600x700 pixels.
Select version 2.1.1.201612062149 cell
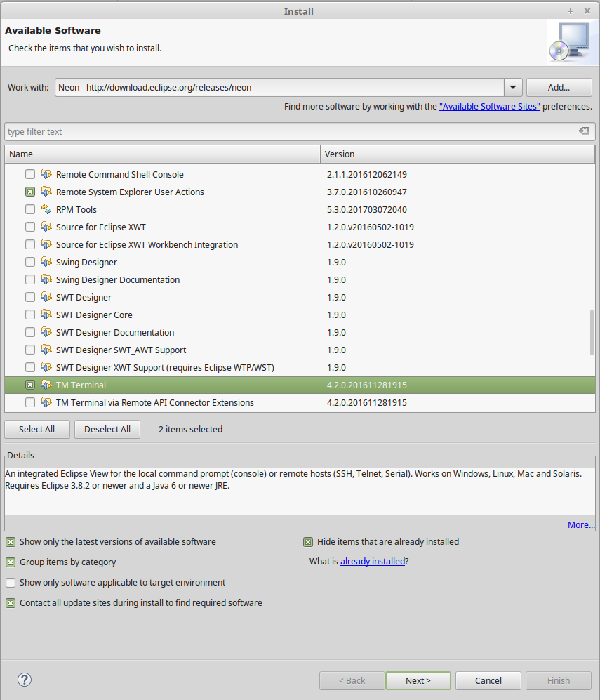(367, 174)
